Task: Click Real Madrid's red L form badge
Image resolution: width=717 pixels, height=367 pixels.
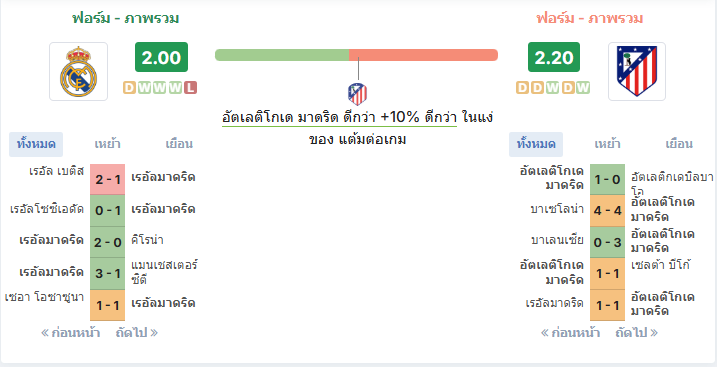Action: tap(191, 87)
